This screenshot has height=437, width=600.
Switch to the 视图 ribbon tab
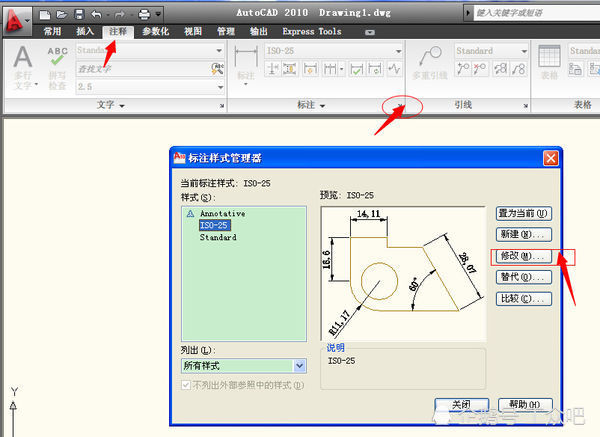coord(193,31)
